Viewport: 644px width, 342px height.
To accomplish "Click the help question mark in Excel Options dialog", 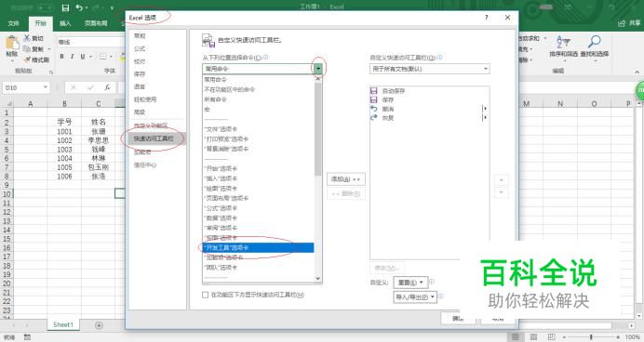I will [x=487, y=18].
